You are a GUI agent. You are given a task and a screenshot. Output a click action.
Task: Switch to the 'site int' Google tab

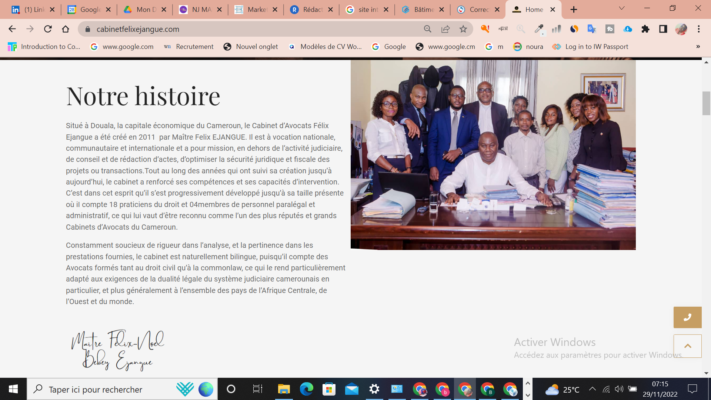pos(367,10)
